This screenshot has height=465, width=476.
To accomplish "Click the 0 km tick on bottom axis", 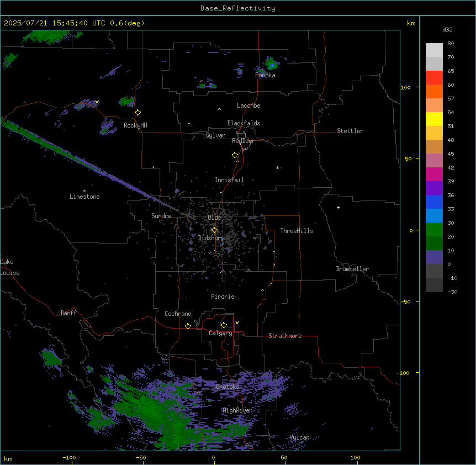I will [x=213, y=457].
